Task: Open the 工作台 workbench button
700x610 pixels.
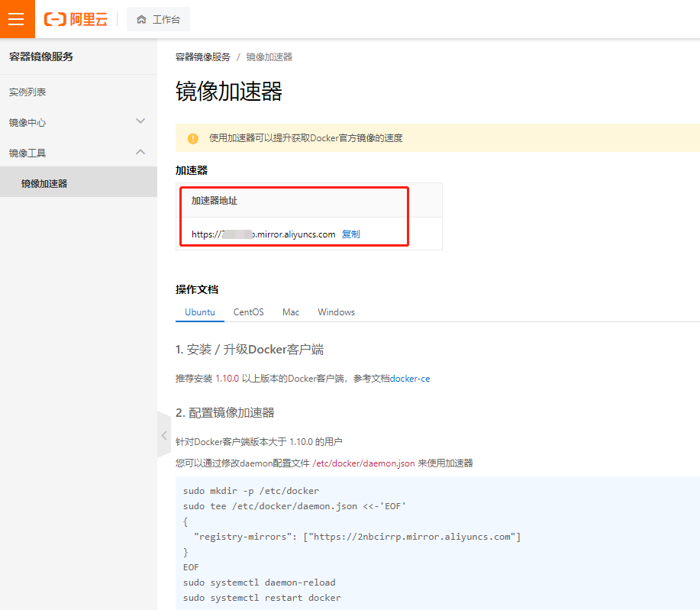Action: coord(158,19)
